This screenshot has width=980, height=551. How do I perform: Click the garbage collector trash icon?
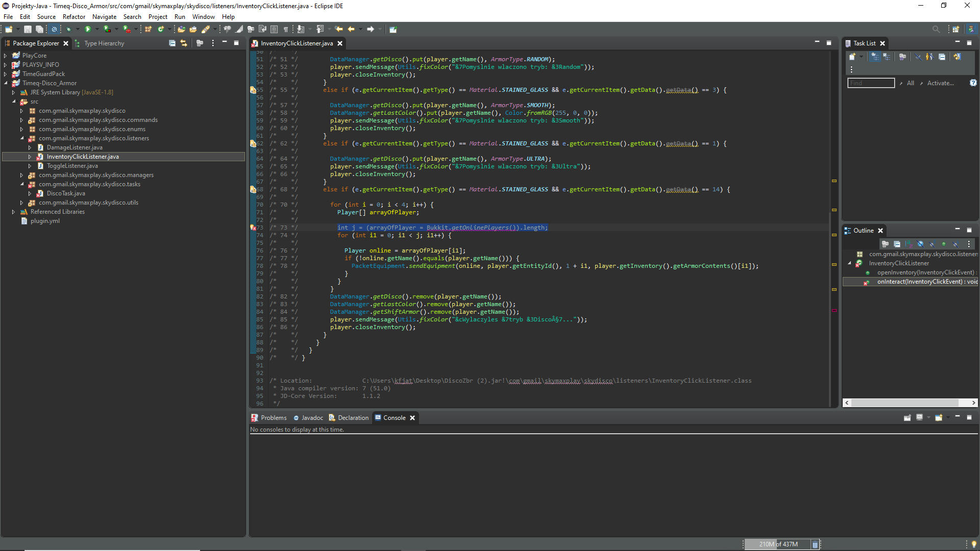point(815,544)
